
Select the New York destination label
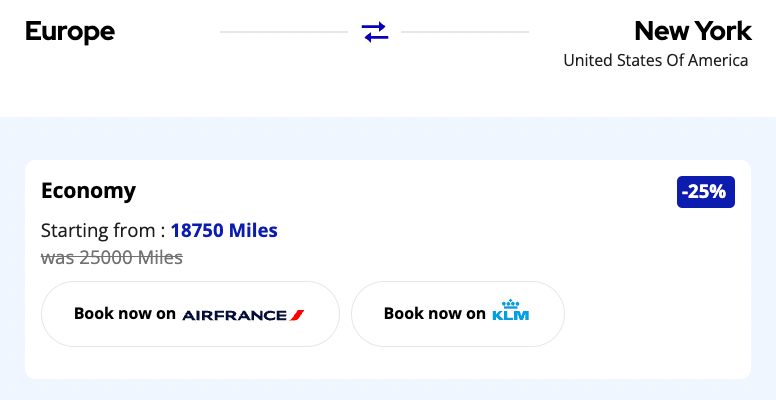[691, 31]
